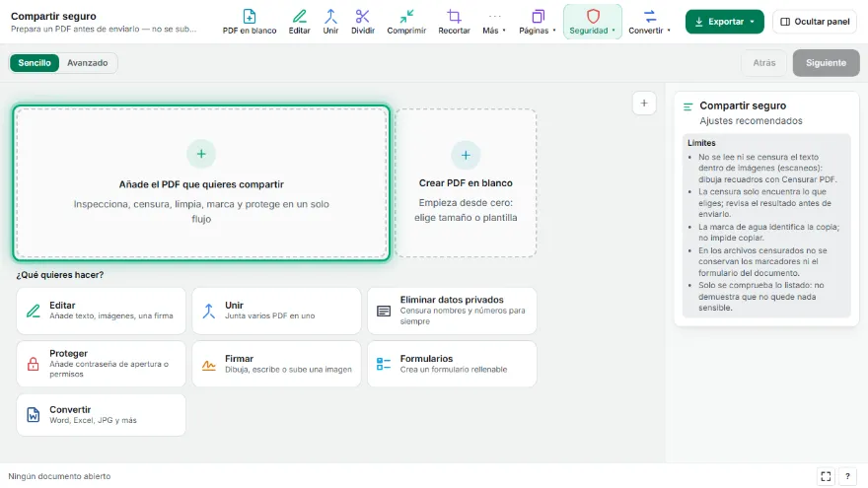Select the Unir merge tool in toolbar
The width and height of the screenshot is (868, 488).
[x=330, y=22]
